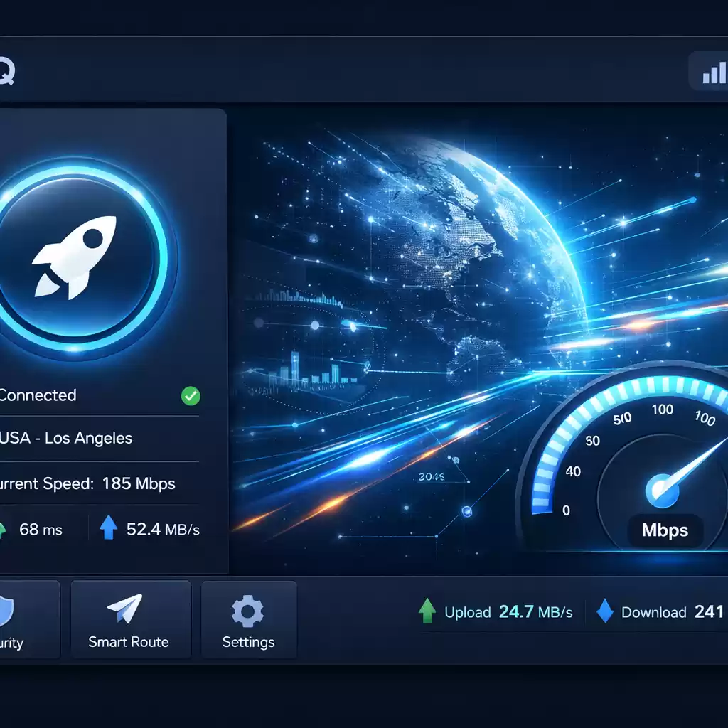
Task: Click the Current Speed 185 Mbps row
Action: [x=89, y=484]
